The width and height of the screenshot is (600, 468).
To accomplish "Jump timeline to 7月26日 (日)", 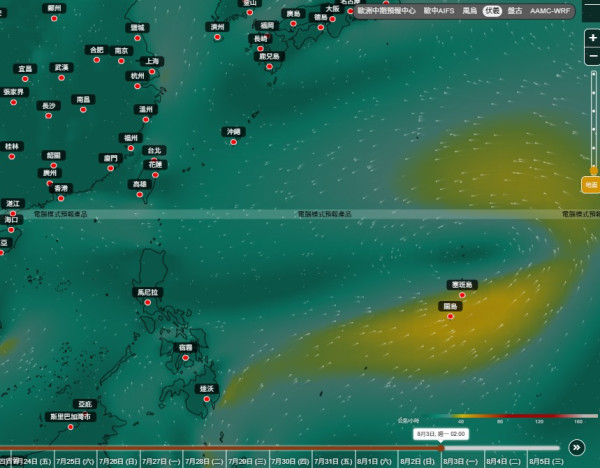I will pyautogui.click(x=118, y=461).
